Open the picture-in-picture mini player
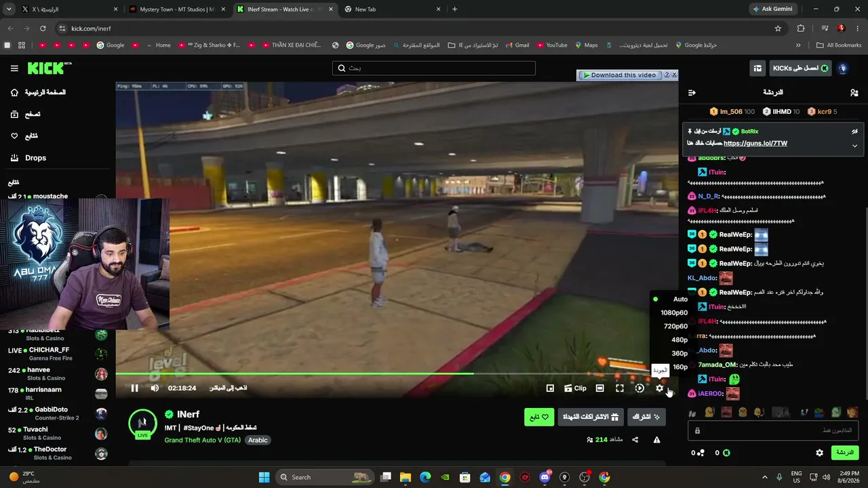The height and width of the screenshot is (488, 868). tap(550, 388)
